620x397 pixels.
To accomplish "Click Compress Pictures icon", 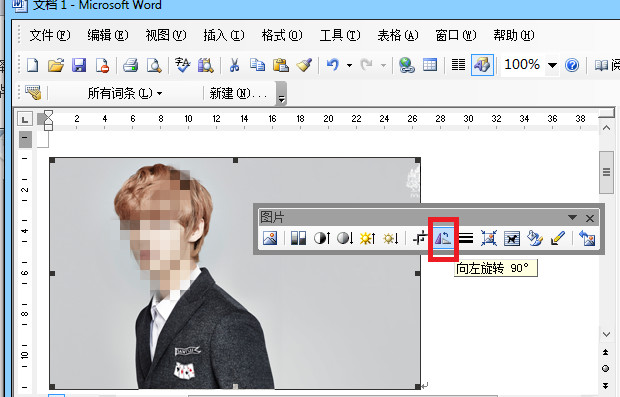I will click(x=489, y=238).
